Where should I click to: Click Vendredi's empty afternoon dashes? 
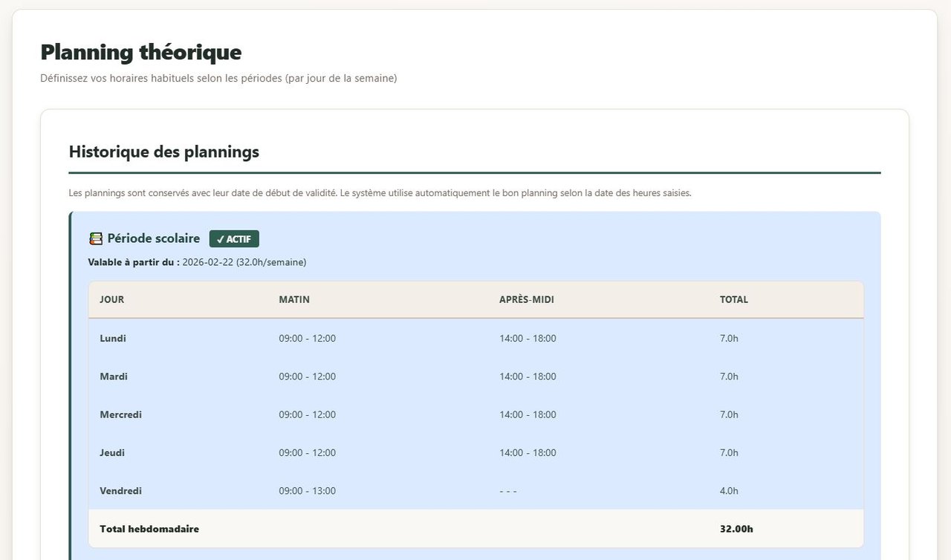(507, 491)
